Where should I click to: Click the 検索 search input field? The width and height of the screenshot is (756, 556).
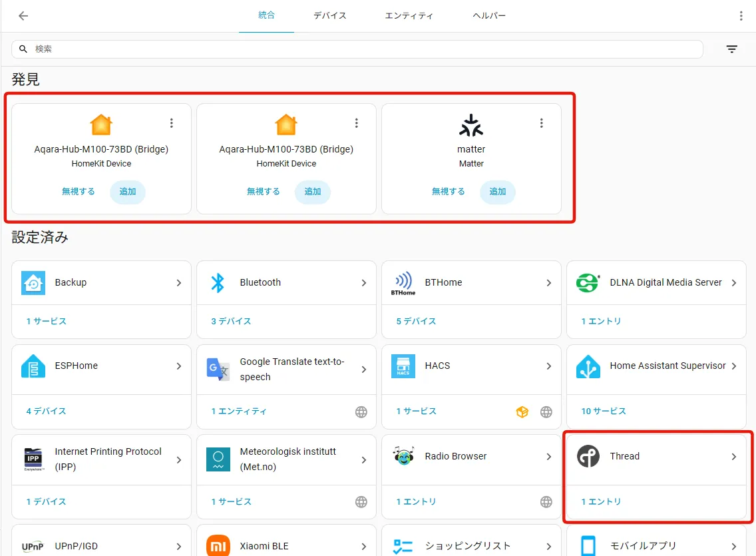coord(357,49)
